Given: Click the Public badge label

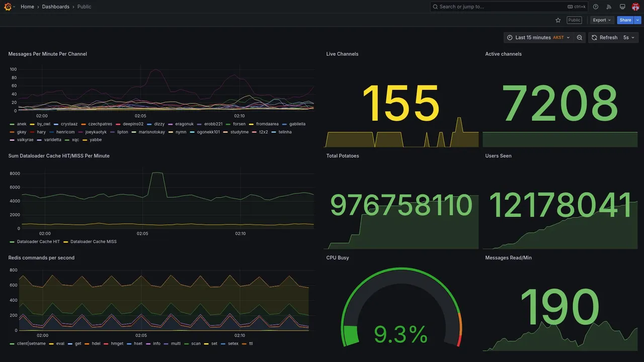Looking at the screenshot, I should (574, 20).
